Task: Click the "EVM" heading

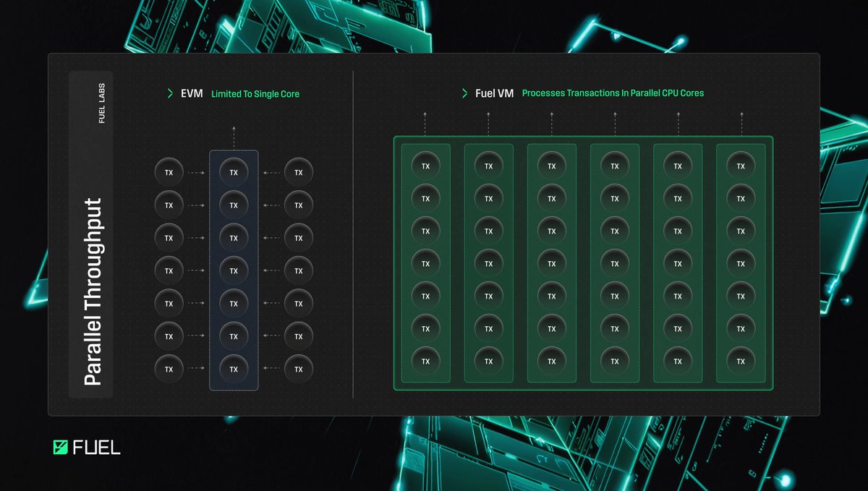Action: pos(192,94)
